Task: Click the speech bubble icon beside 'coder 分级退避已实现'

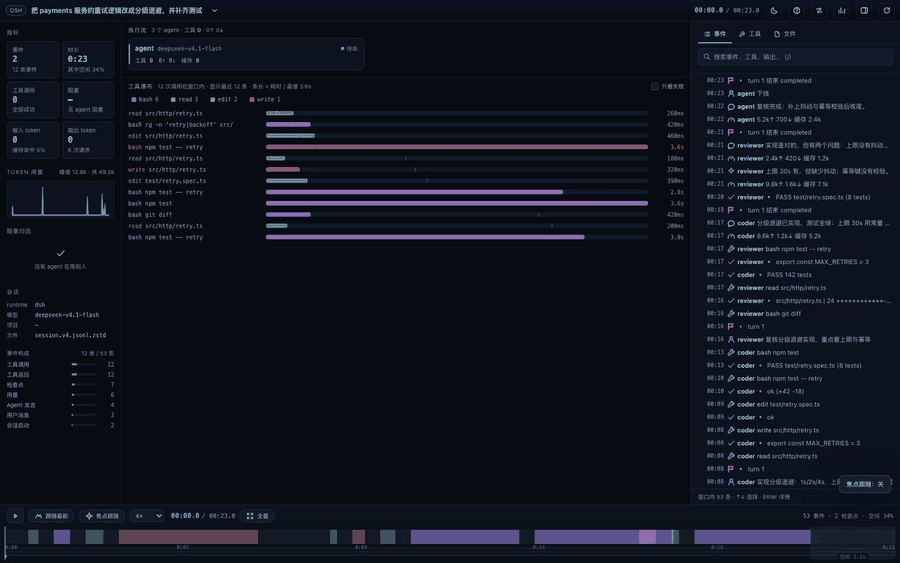Action: coord(731,223)
